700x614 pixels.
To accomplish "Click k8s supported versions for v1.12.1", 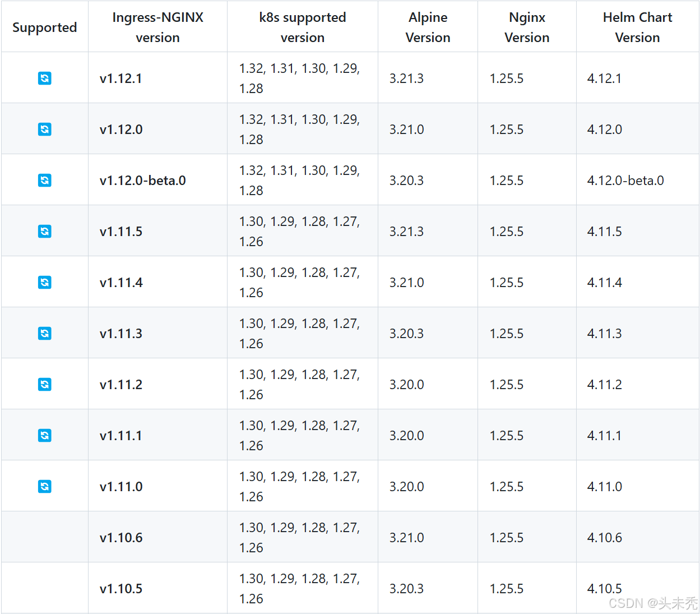I will click(x=299, y=79).
